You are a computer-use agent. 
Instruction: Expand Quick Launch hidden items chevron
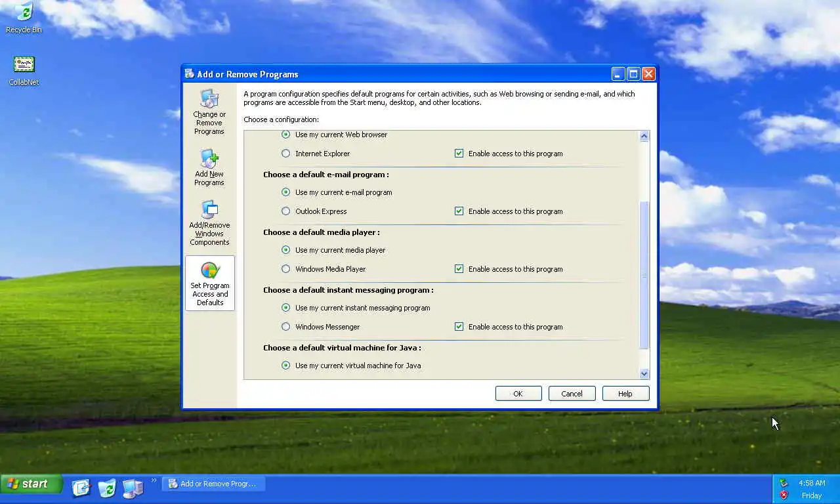click(154, 480)
